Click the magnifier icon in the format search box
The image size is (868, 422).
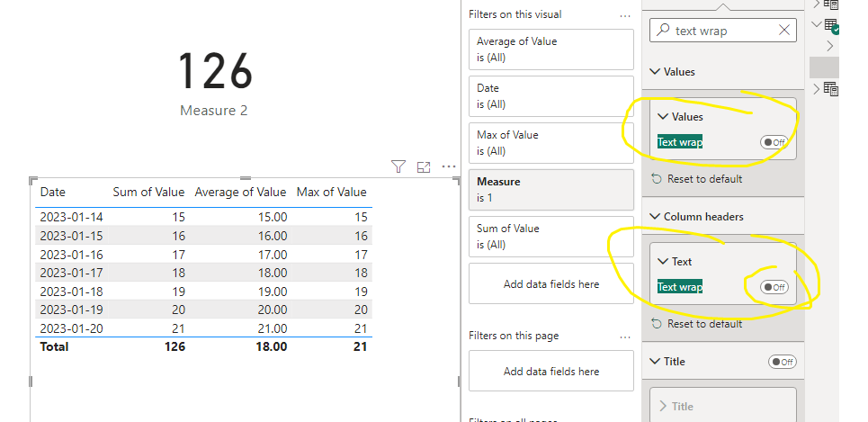[662, 31]
